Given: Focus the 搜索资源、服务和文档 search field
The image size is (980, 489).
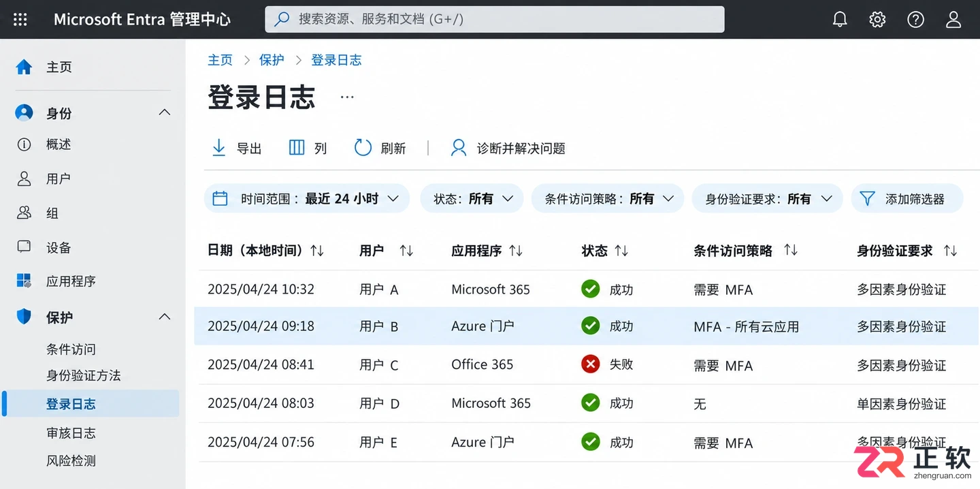Looking at the screenshot, I should 495,20.
